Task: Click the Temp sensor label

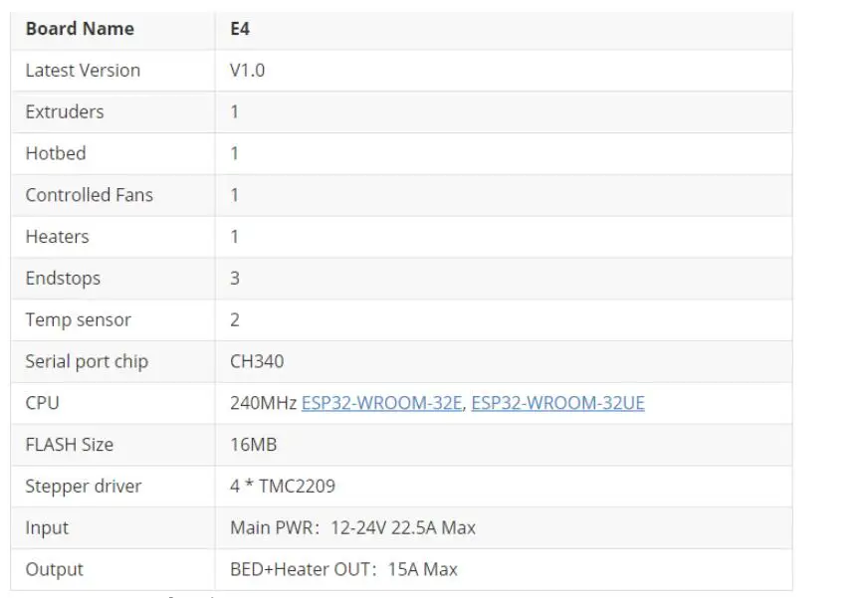Action: pyautogui.click(x=78, y=320)
